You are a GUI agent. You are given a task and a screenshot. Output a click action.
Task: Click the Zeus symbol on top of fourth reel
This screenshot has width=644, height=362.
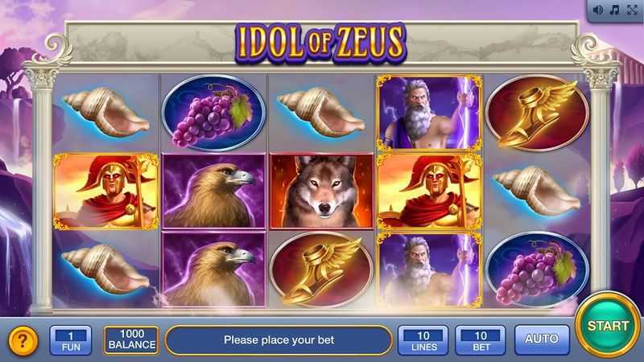point(429,113)
